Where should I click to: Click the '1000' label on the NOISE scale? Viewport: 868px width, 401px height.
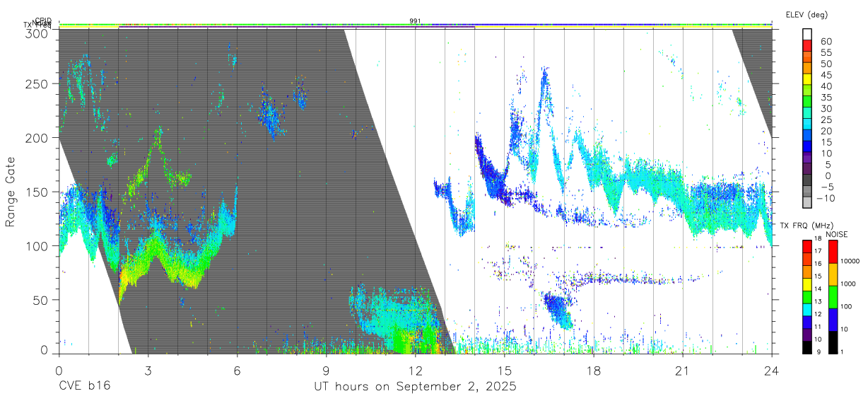(x=848, y=284)
